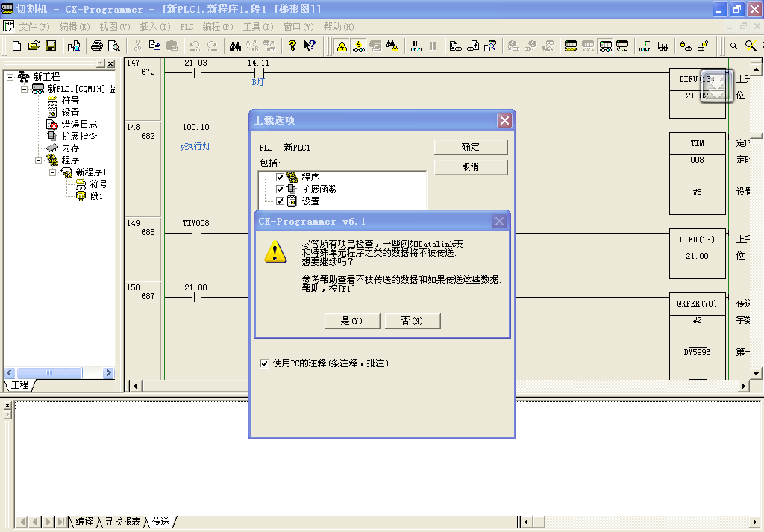Toggle 使用PC的注释 checkbox
Viewport: 764px width, 532px height.
(x=264, y=363)
